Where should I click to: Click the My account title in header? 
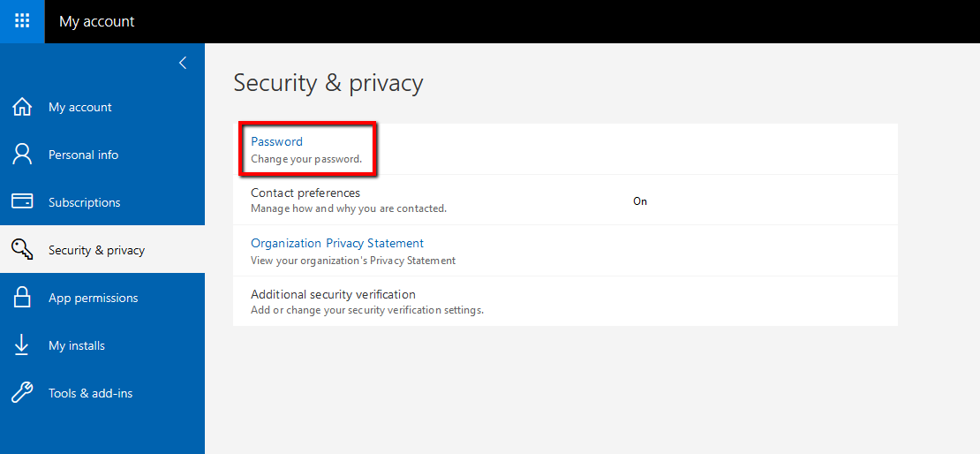(97, 21)
